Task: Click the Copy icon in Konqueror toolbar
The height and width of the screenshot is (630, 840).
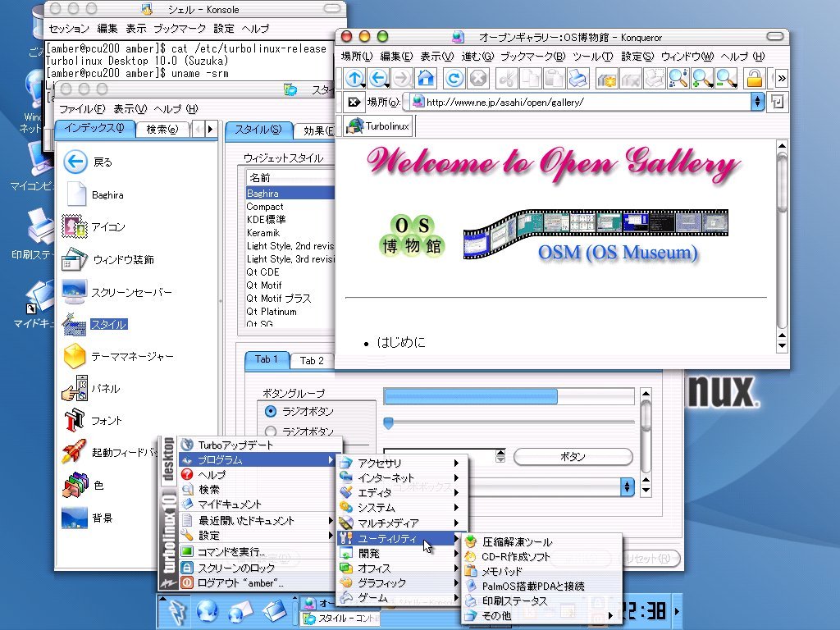Action: pyautogui.click(x=531, y=79)
